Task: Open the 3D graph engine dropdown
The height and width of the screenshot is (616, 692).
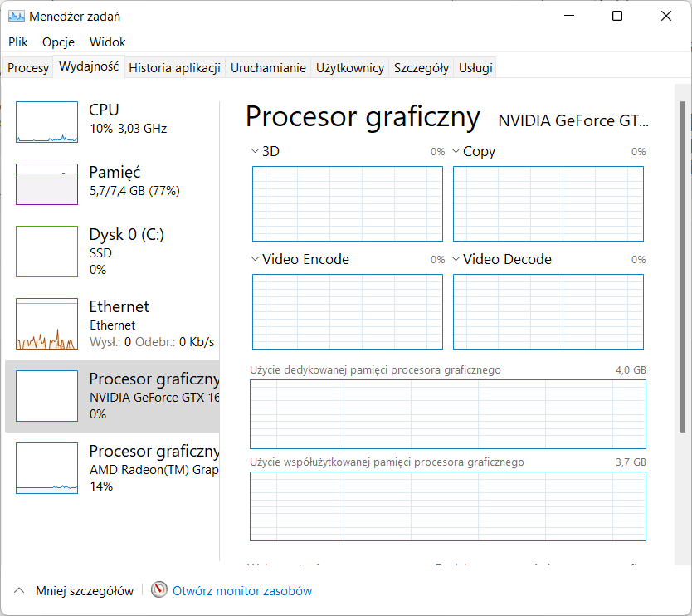Action: [255, 151]
